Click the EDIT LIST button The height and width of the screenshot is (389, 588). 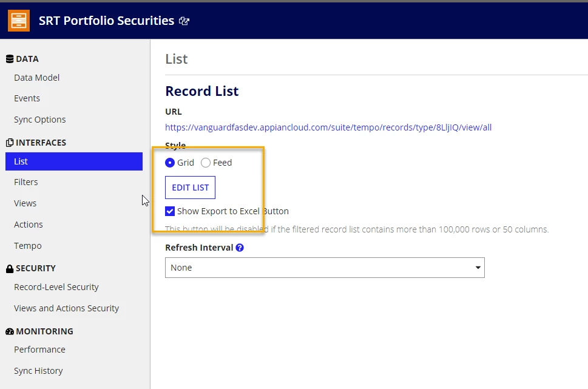[190, 188]
